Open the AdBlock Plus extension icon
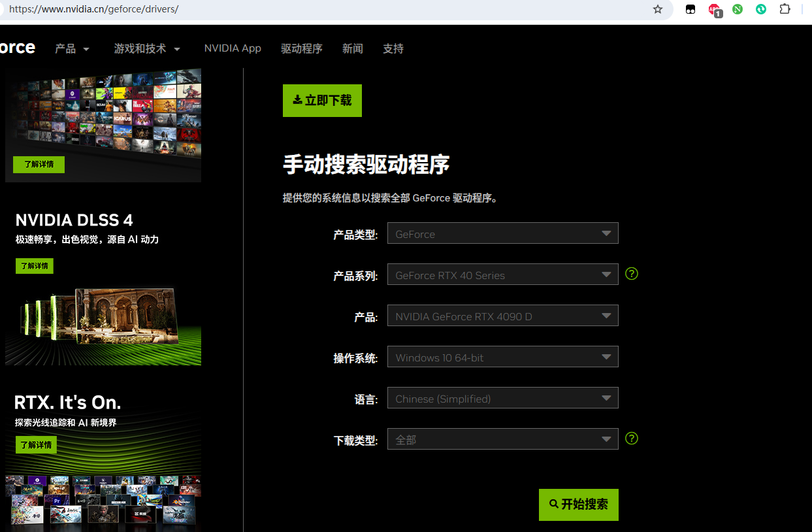The image size is (812, 532). tap(715, 10)
